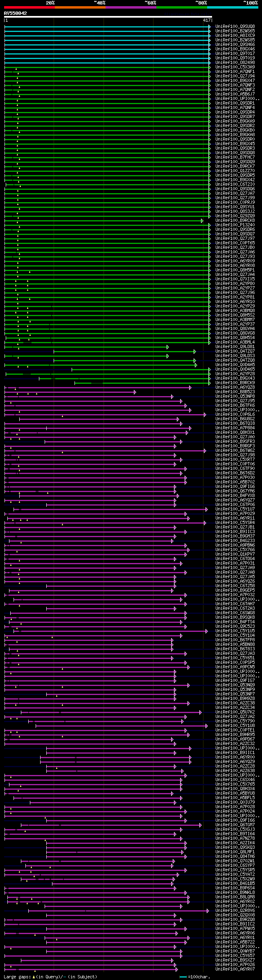
Task: Select hit UniRef100_A2YP80
Action: pos(235,284)
